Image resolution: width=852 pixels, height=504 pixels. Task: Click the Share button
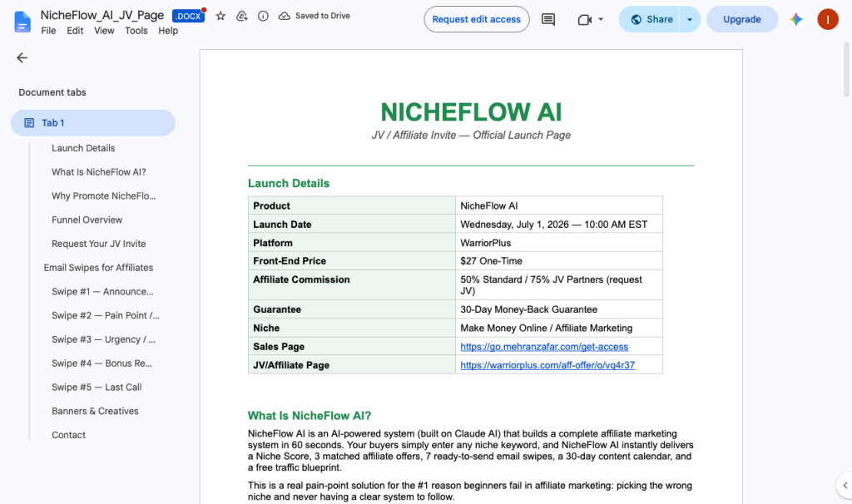(649, 20)
